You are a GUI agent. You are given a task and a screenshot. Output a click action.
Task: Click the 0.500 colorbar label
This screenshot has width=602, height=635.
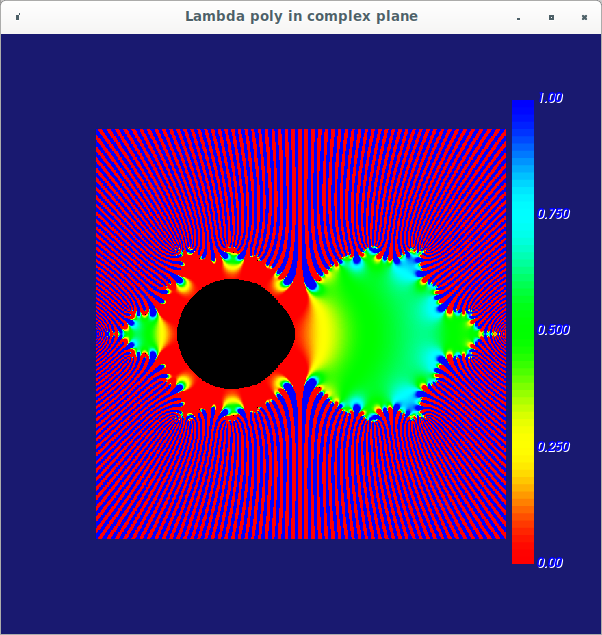coord(553,330)
